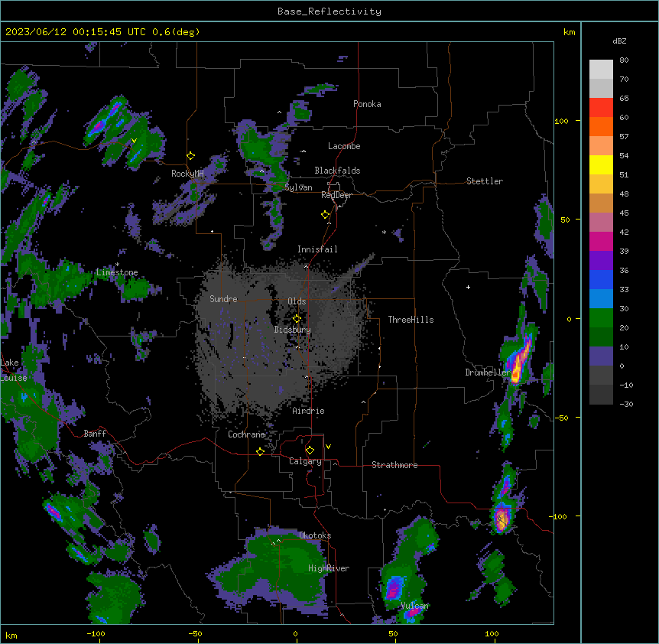Click the Sylvan city label
Viewport: 659px width, 644px height.
click(x=298, y=187)
